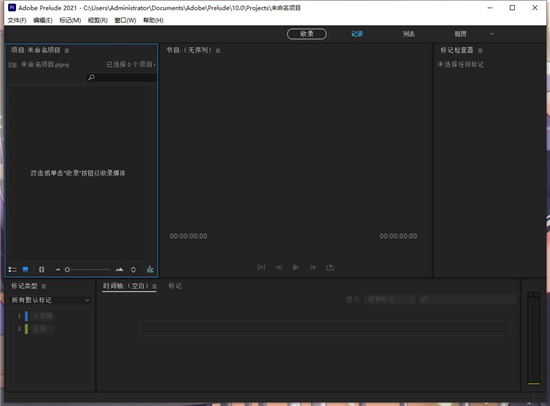Click the zoom-in mountains icon
This screenshot has height=406, width=550.
point(119,269)
